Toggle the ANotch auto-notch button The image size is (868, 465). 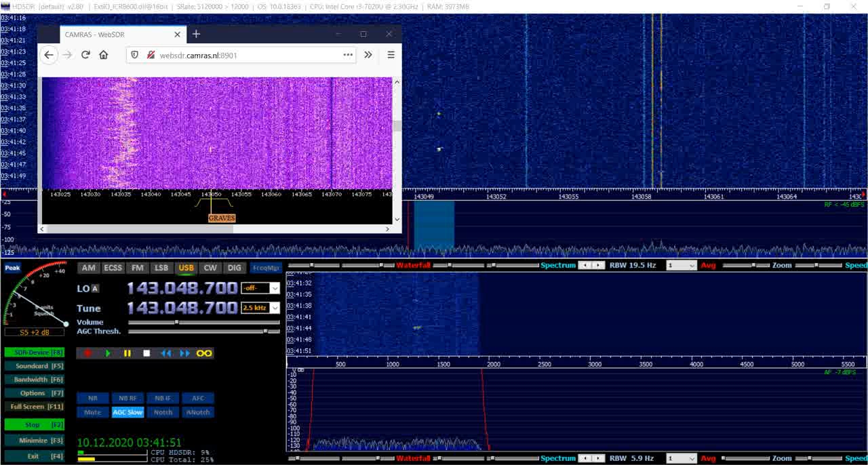click(x=198, y=412)
